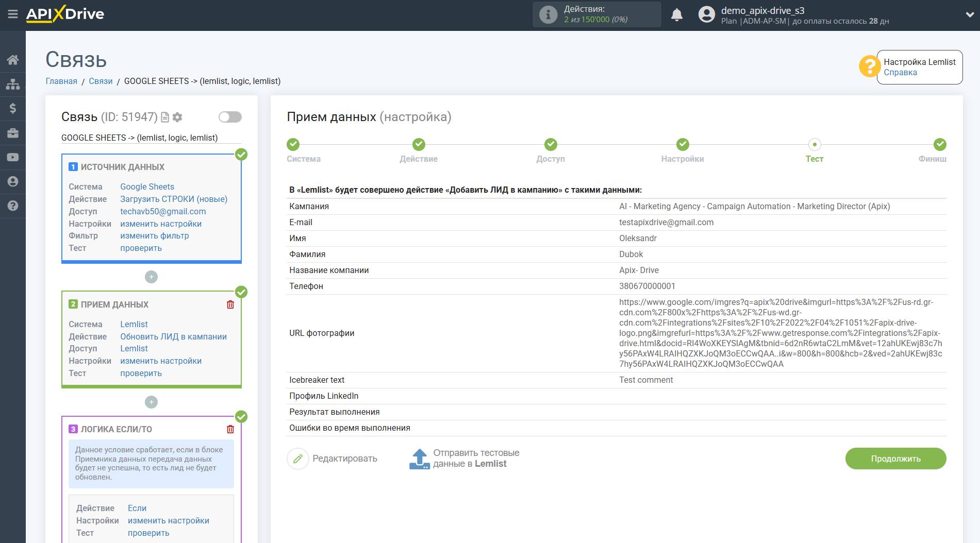The height and width of the screenshot is (543, 980).
Task: Open the Если action link
Action: (137, 508)
